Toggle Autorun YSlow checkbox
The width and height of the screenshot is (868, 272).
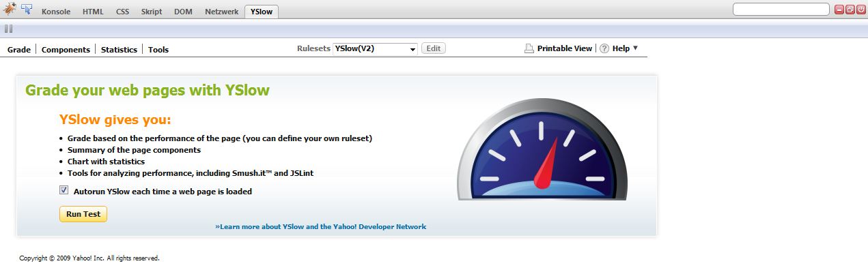64,191
